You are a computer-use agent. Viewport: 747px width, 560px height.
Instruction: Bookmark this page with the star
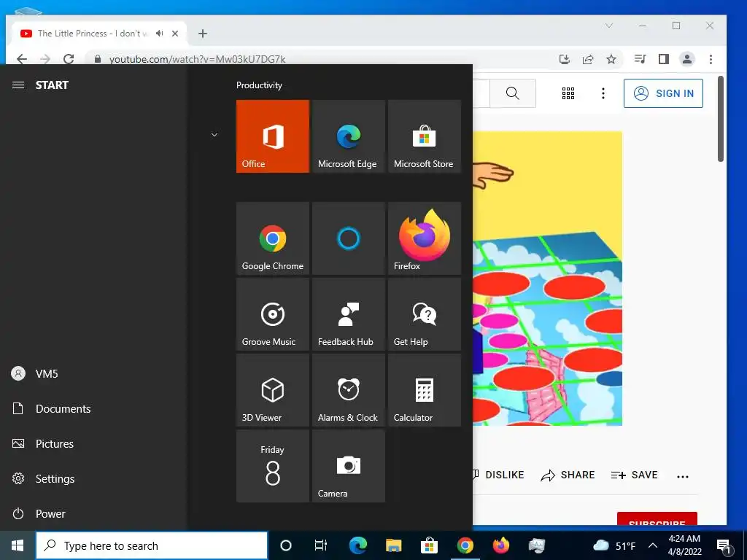tap(611, 59)
